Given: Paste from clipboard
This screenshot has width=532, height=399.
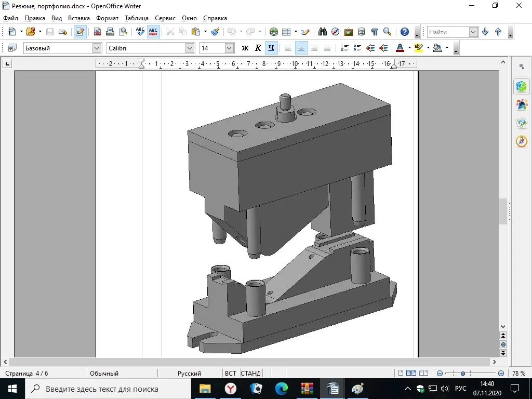Looking at the screenshot, I should tap(196, 32).
